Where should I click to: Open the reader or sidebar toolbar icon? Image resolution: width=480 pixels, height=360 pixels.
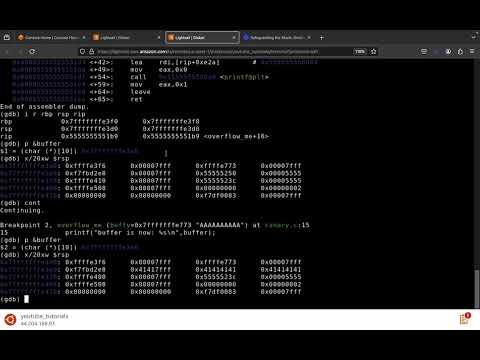click(424, 52)
